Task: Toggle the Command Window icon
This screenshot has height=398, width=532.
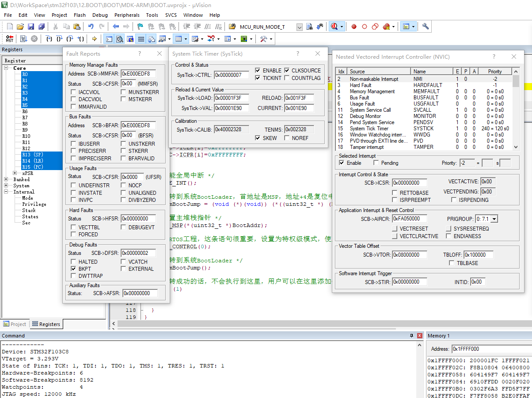Action: [x=109, y=39]
